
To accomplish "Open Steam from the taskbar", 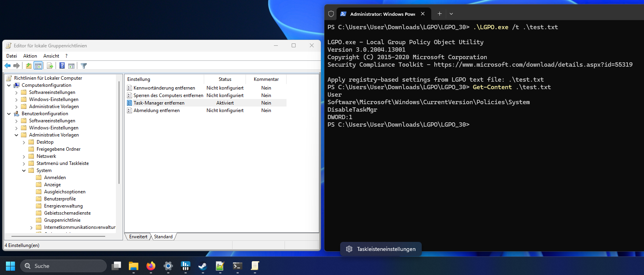I will (x=203, y=266).
